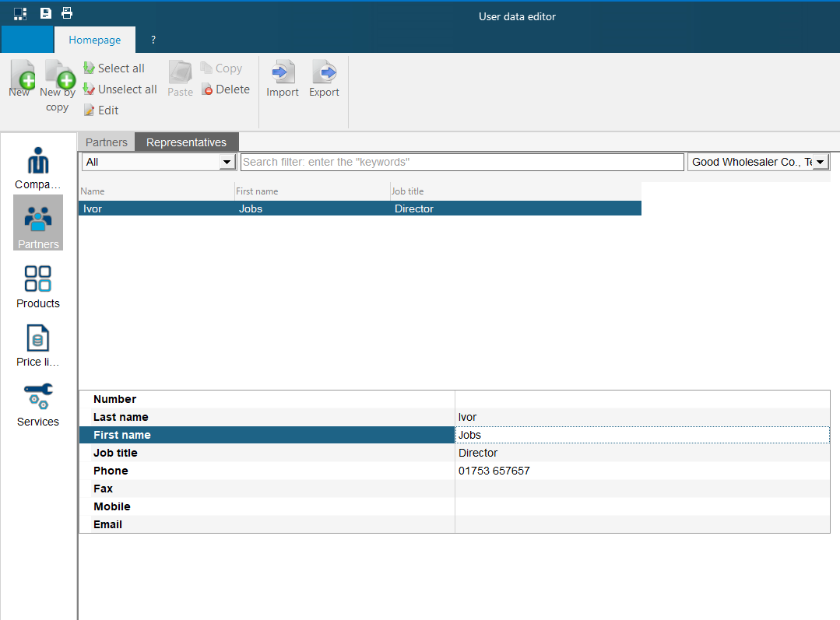The width and height of the screenshot is (840, 620).
Task: Delete the selected representative
Action: (x=226, y=89)
